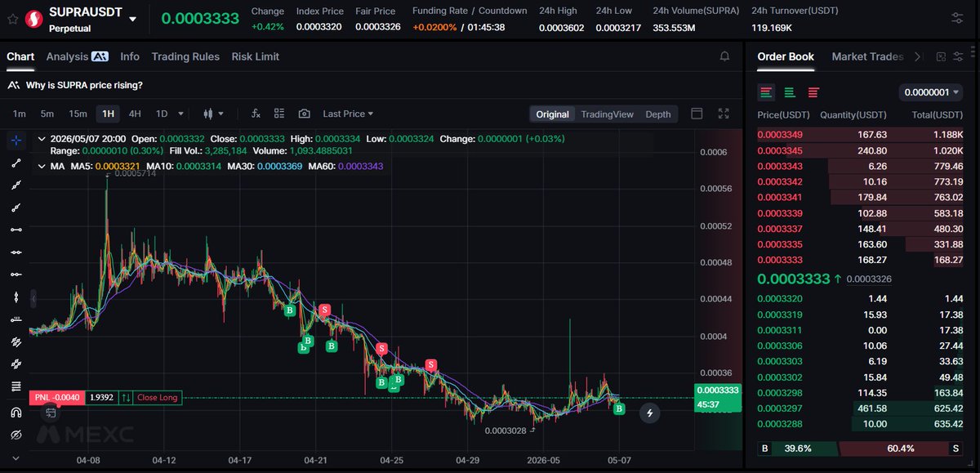Toggle the magnet snap mode
This screenshot has width=980, height=473.
click(x=15, y=413)
